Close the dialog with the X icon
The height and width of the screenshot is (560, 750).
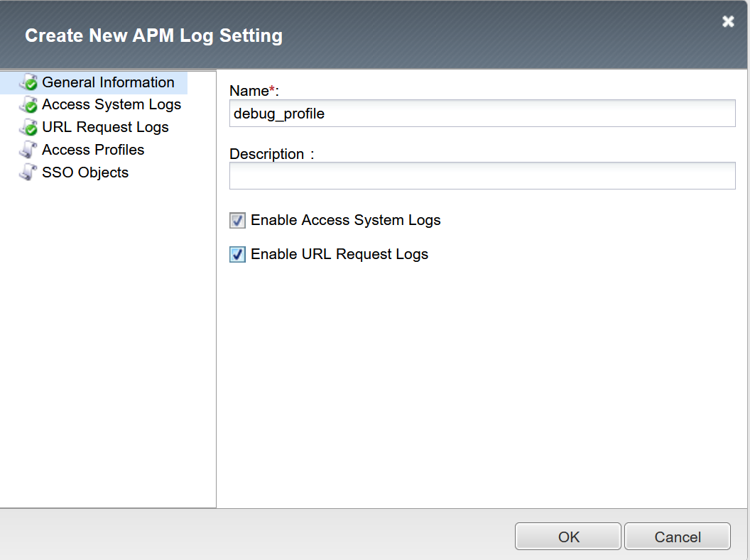tap(728, 22)
